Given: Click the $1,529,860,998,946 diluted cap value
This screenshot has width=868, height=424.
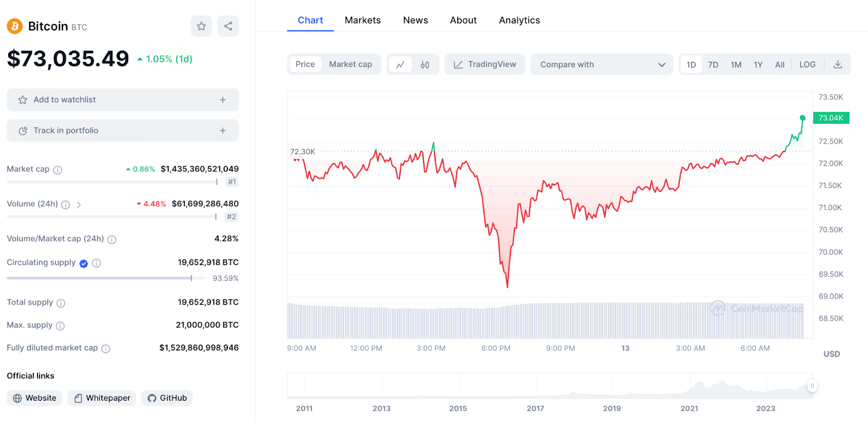Looking at the screenshot, I should click(199, 348).
